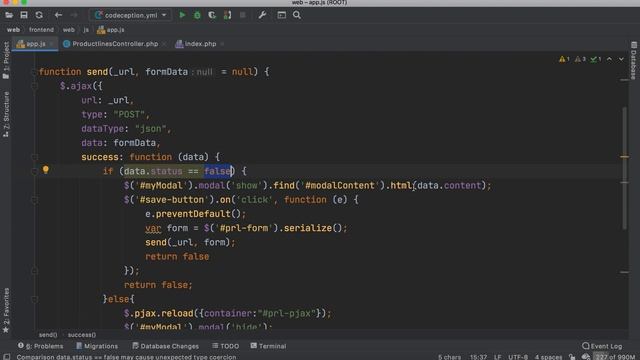Toggle read-only lock icon in status bar

click(x=572, y=357)
